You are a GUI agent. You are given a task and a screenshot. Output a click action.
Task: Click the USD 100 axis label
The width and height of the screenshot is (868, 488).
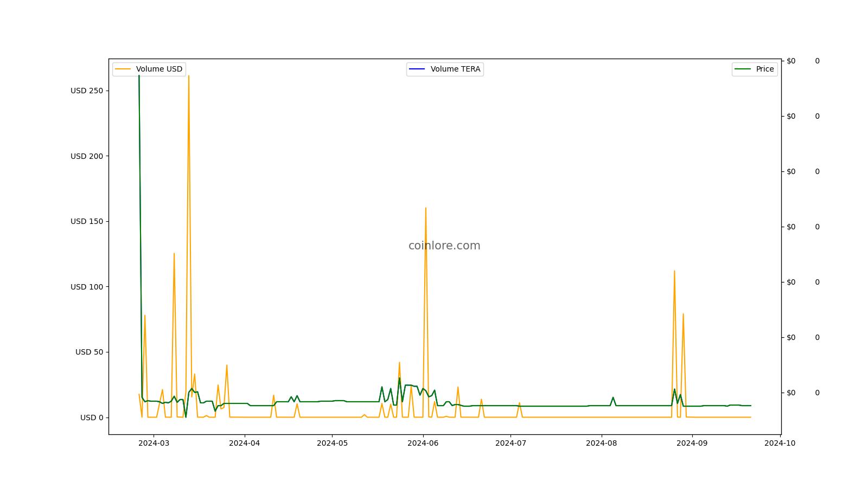pos(87,287)
